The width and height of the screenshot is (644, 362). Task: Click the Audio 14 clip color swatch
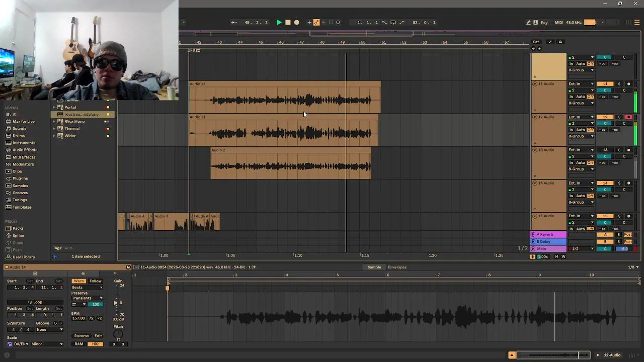pos(7,267)
